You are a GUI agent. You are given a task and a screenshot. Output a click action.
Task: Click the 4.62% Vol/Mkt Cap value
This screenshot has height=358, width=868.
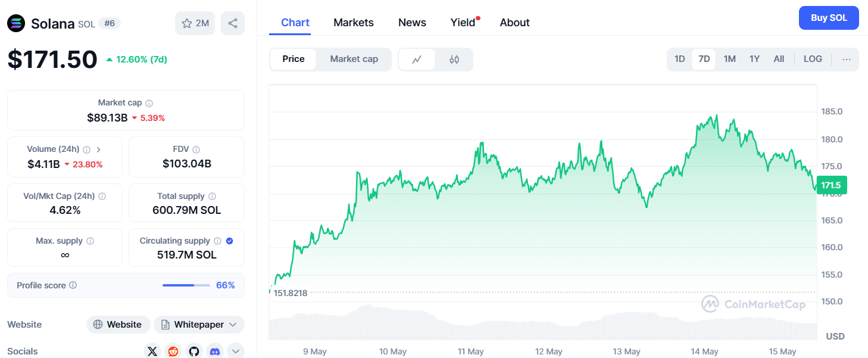(65, 210)
